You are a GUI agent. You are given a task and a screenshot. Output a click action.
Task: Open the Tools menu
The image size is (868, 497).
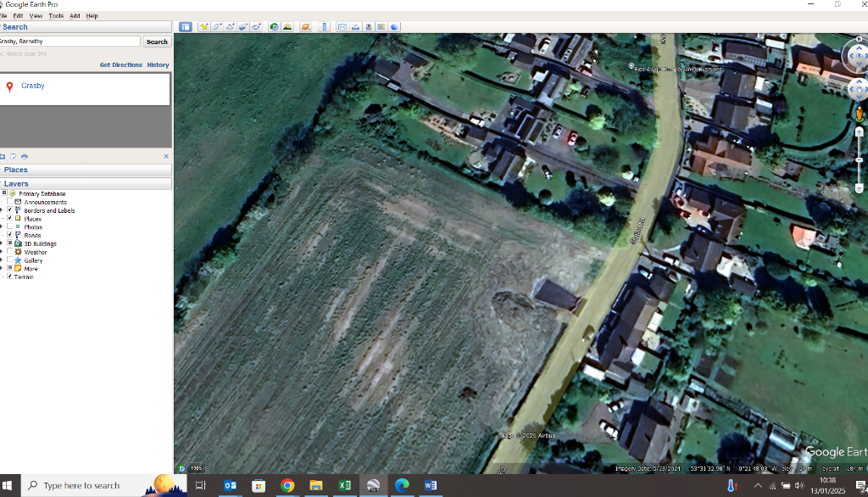coord(56,16)
